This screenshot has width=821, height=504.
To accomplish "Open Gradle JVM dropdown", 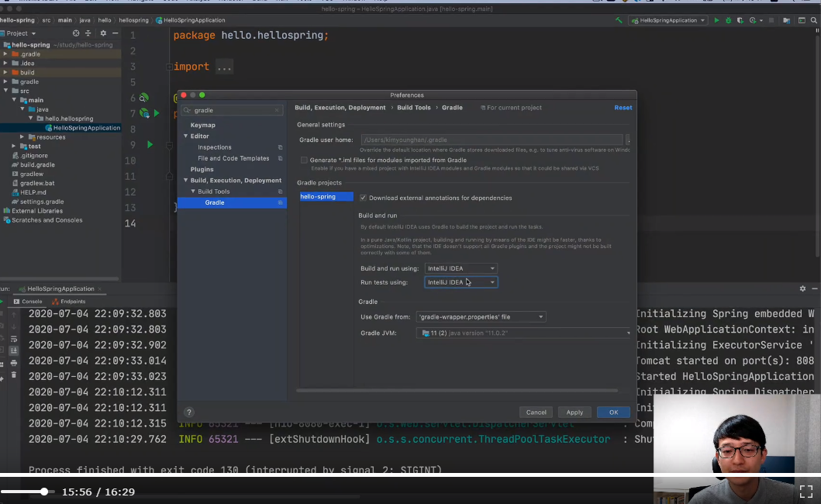I will [523, 333].
